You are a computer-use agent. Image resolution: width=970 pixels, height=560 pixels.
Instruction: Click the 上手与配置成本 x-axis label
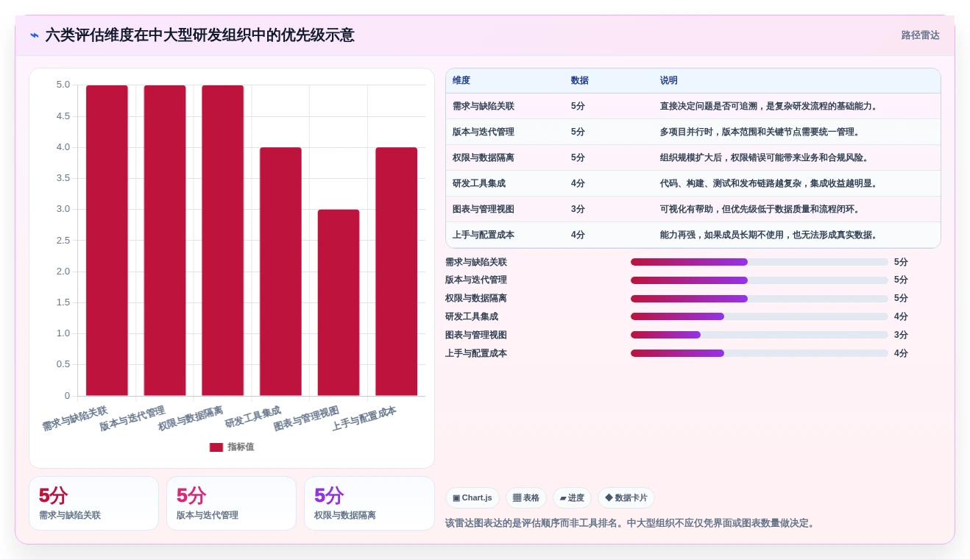(x=364, y=419)
